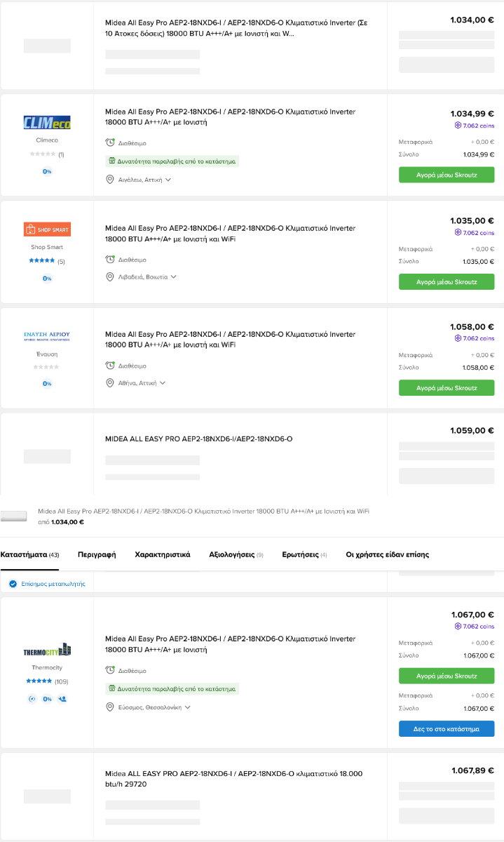
Task: Open the Επίσημος μεταπωλητής link
Action: [53, 584]
